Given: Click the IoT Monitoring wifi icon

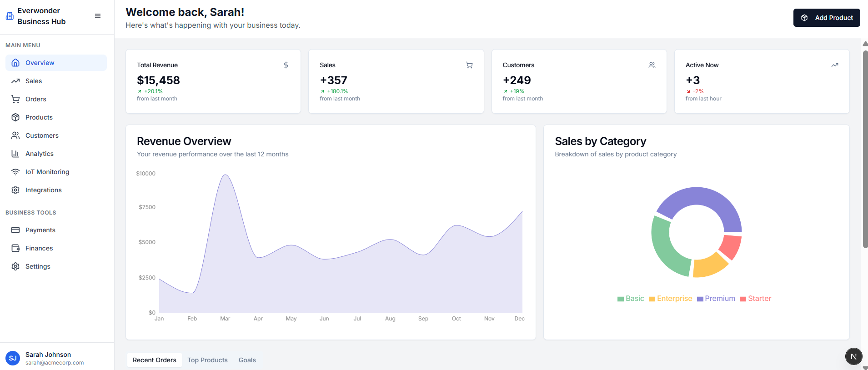Looking at the screenshot, I should [15, 172].
